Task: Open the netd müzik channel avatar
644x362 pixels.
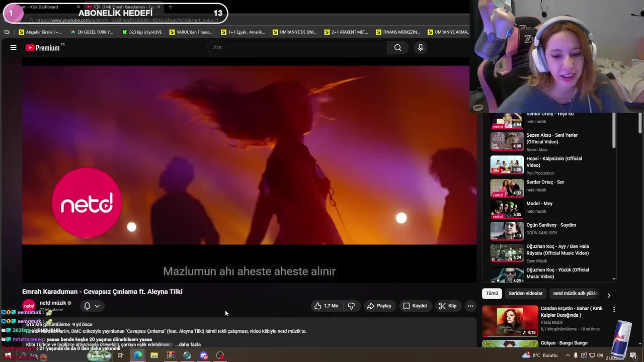Action: [x=29, y=306]
